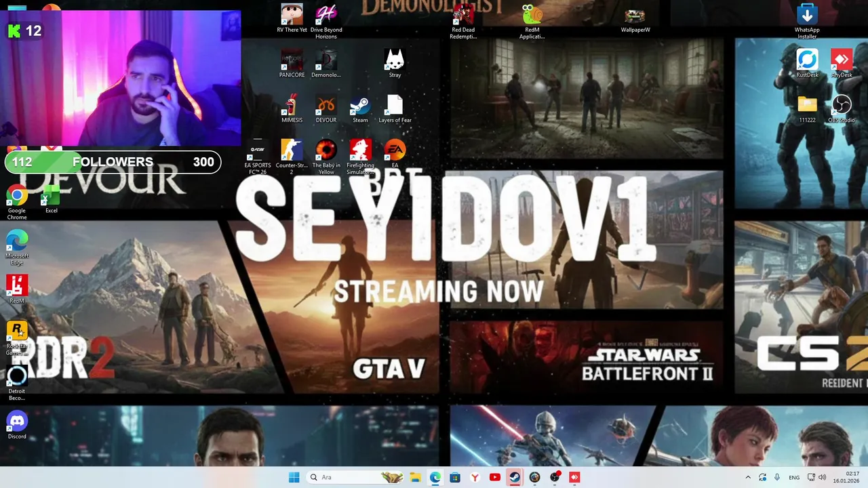Select the AnyDesk desktop shortcut
Image resolution: width=868 pixels, height=488 pixels.
tap(842, 63)
